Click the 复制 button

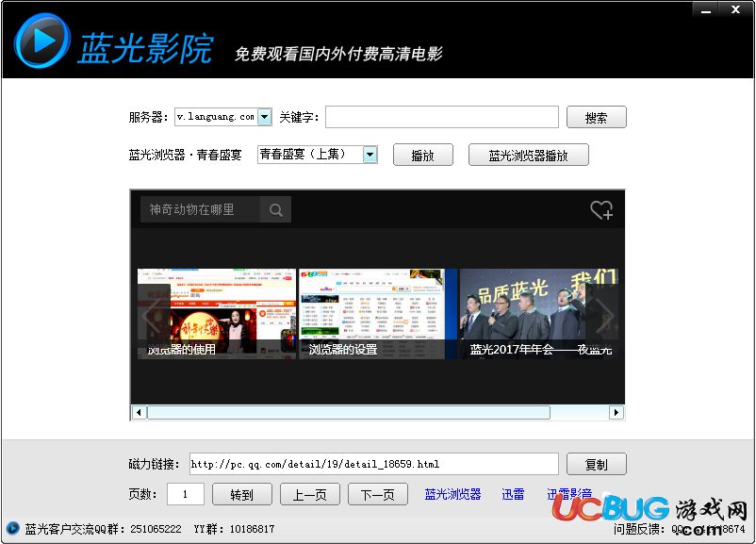tap(597, 464)
